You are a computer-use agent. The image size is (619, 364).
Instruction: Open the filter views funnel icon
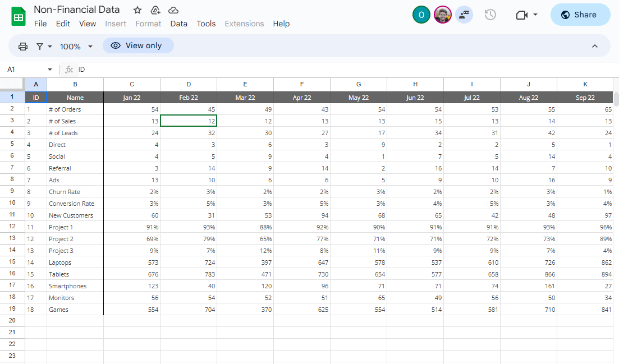click(x=40, y=47)
